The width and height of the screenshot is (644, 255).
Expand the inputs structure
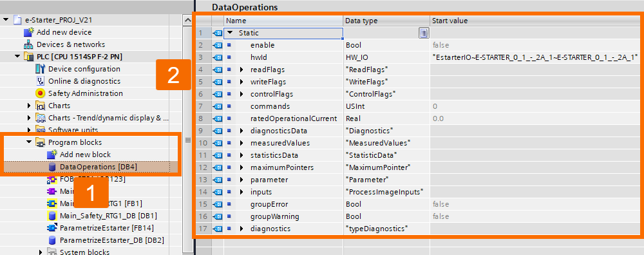(x=242, y=192)
